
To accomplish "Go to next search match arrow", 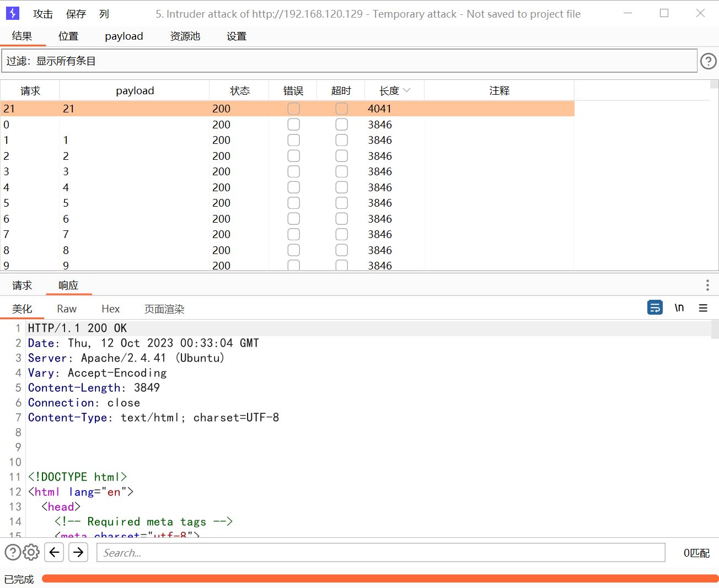I will [x=78, y=552].
